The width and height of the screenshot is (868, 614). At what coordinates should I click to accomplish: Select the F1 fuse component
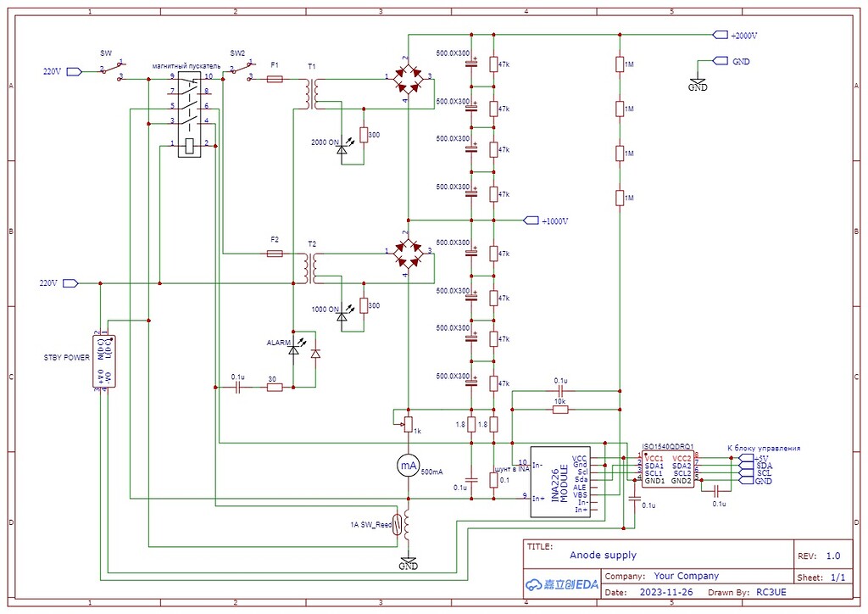(275, 79)
